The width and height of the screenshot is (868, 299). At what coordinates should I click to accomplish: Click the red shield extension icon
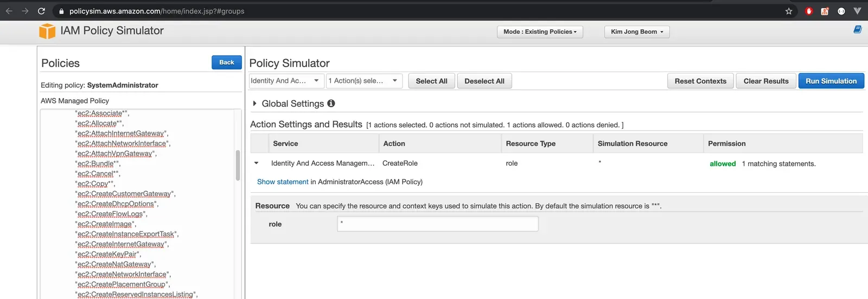coord(809,11)
